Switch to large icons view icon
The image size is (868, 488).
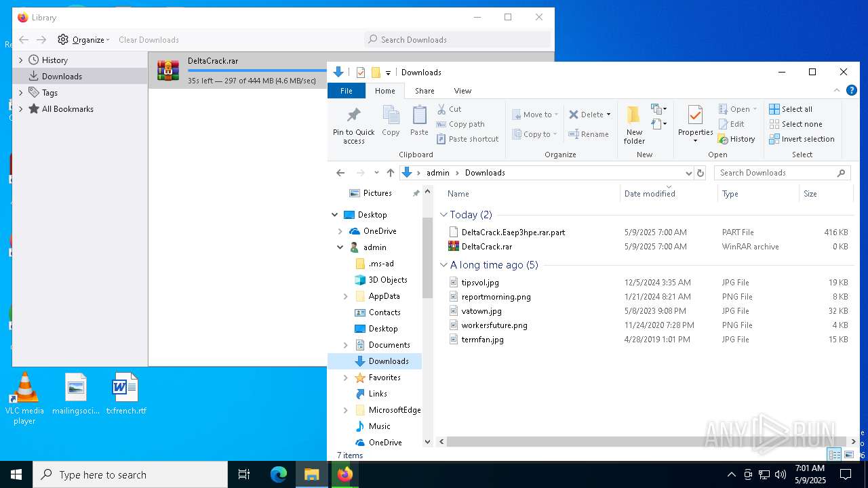[848, 455]
